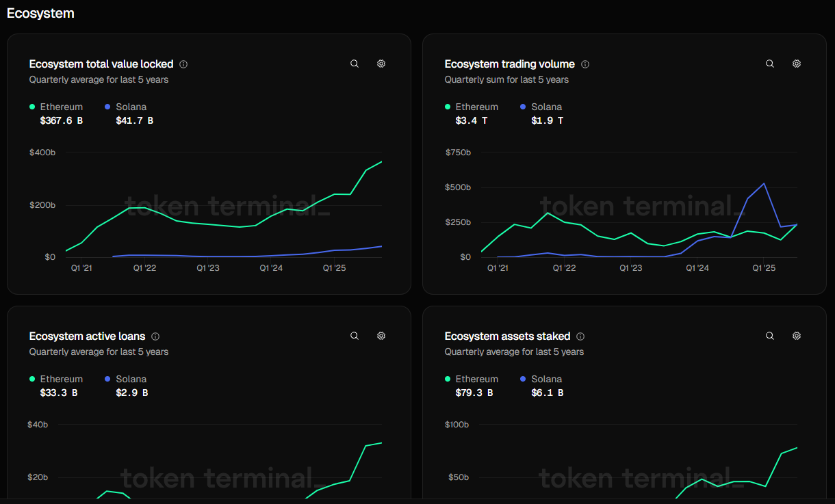Open settings gear for assets staked chart
The width and height of the screenshot is (835, 504).
coord(797,336)
